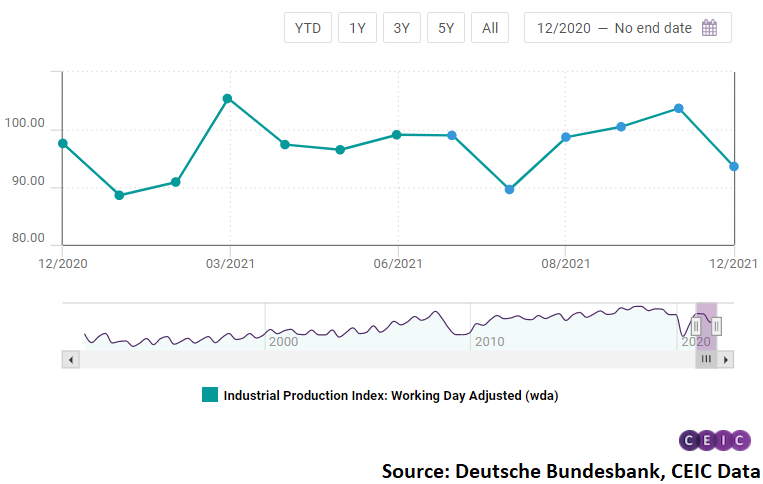Open the 12/2020 – No end date field
This screenshot has width=763, height=484.
614,28
